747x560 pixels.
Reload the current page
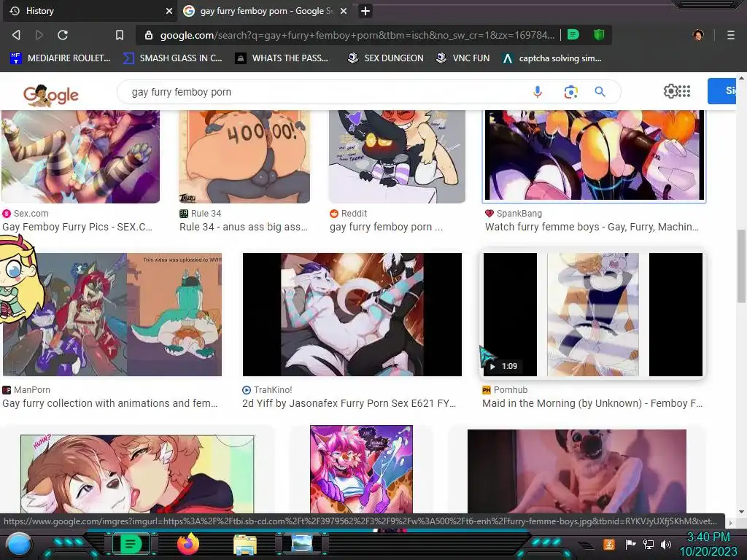point(63,35)
